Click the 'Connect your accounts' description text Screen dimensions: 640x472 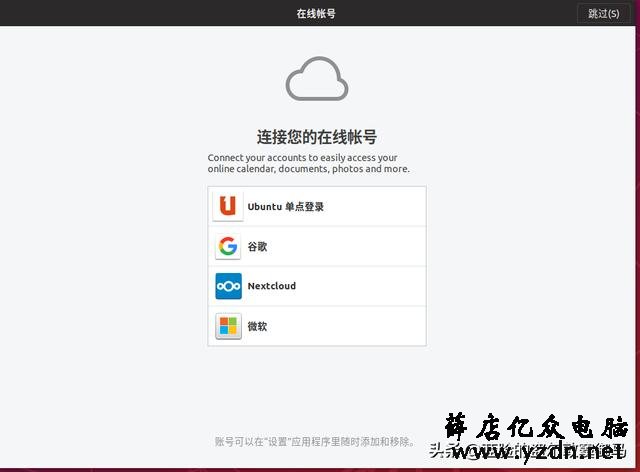pos(308,163)
